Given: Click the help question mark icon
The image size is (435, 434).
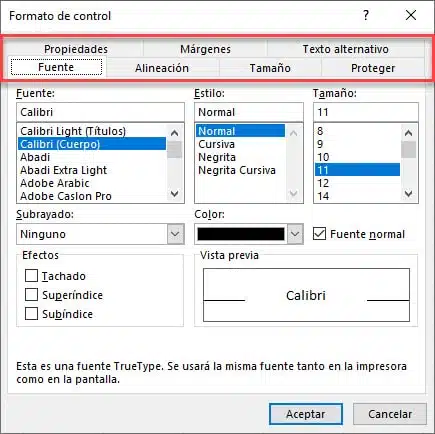Looking at the screenshot, I should coord(366,15).
